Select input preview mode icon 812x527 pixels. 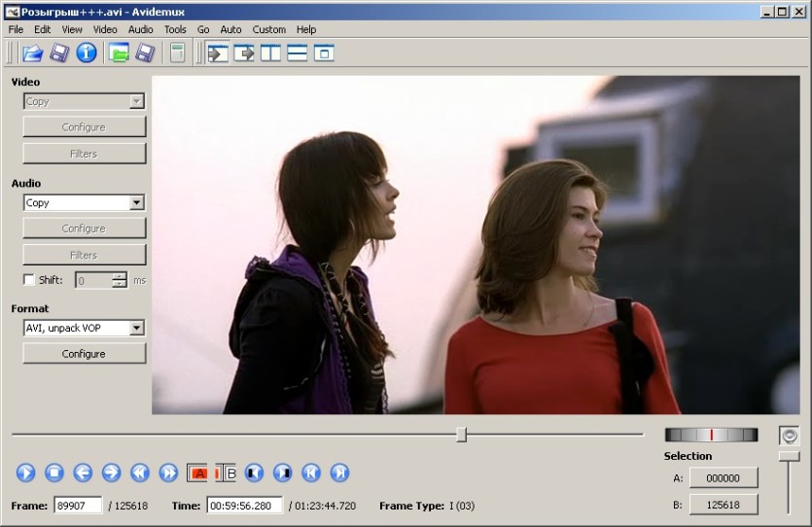(x=218, y=53)
